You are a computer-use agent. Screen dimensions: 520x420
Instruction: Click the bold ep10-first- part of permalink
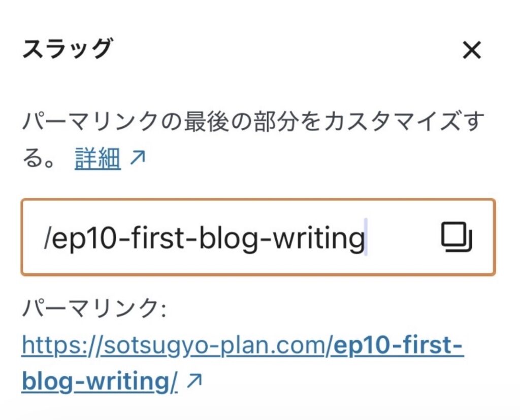click(x=399, y=345)
